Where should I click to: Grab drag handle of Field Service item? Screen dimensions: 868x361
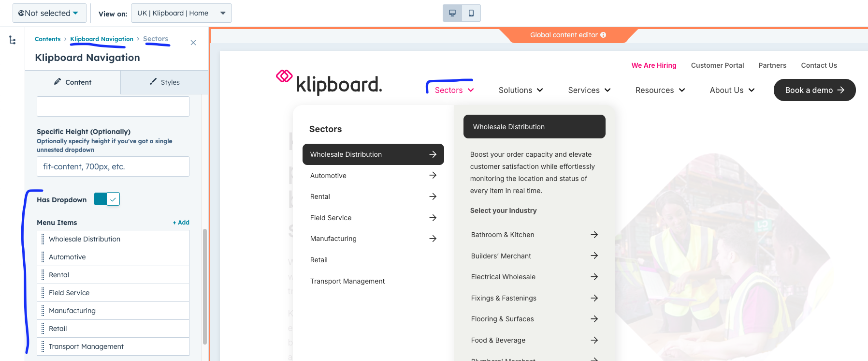[43, 293]
